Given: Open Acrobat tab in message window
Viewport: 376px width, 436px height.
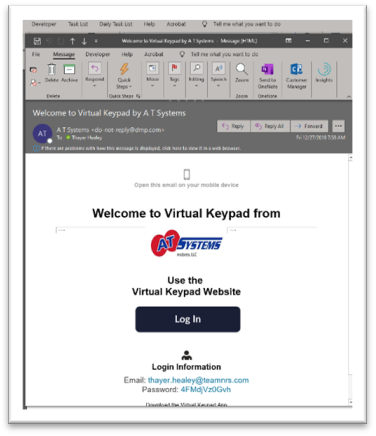Looking at the screenshot, I should click(154, 54).
